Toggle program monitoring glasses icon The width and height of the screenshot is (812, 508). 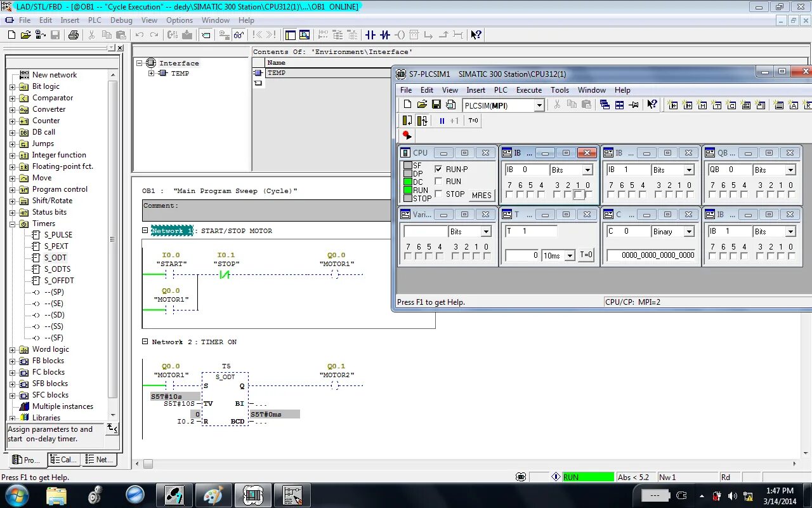pyautogui.click(x=240, y=35)
